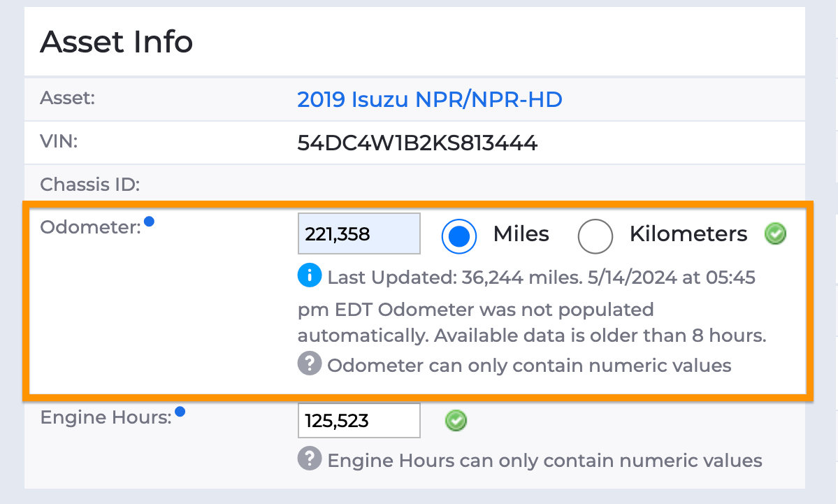The width and height of the screenshot is (838, 504).
Task: Click the Odometer numeric values hint text
Action: (529, 366)
